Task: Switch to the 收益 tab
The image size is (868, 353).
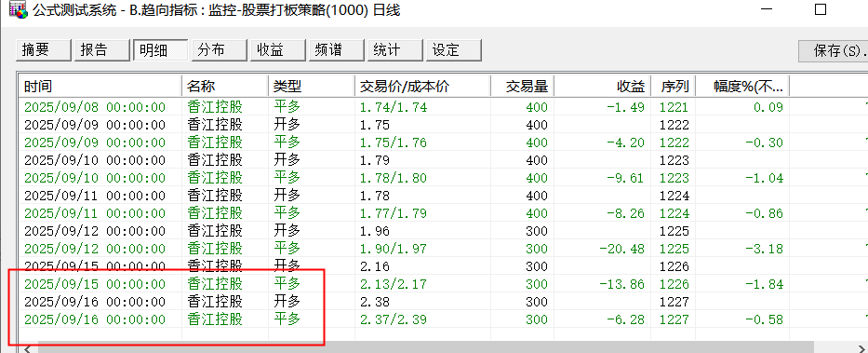Action: click(278, 50)
